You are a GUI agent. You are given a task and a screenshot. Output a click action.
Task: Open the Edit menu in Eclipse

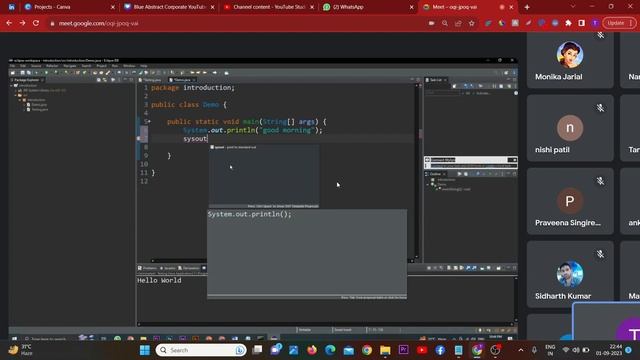[x=23, y=66]
